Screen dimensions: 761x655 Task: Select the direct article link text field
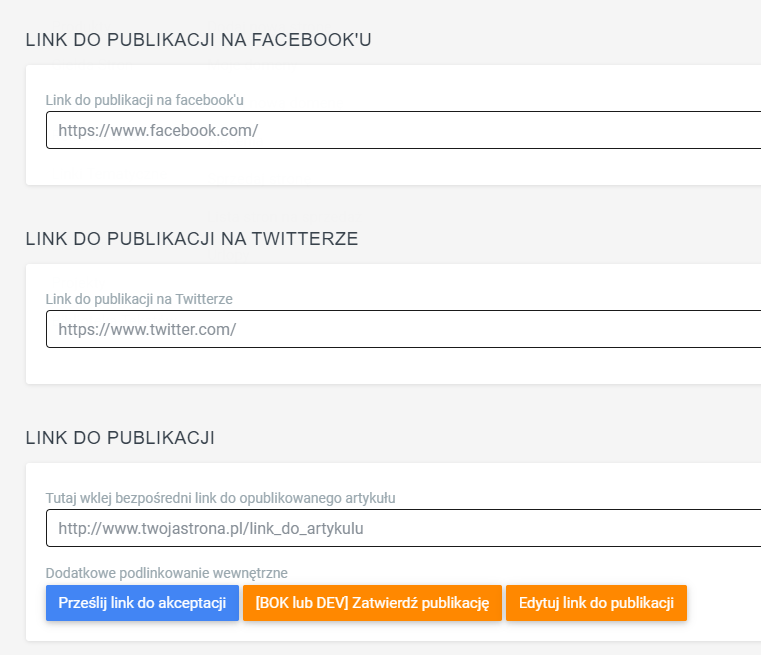click(x=403, y=528)
